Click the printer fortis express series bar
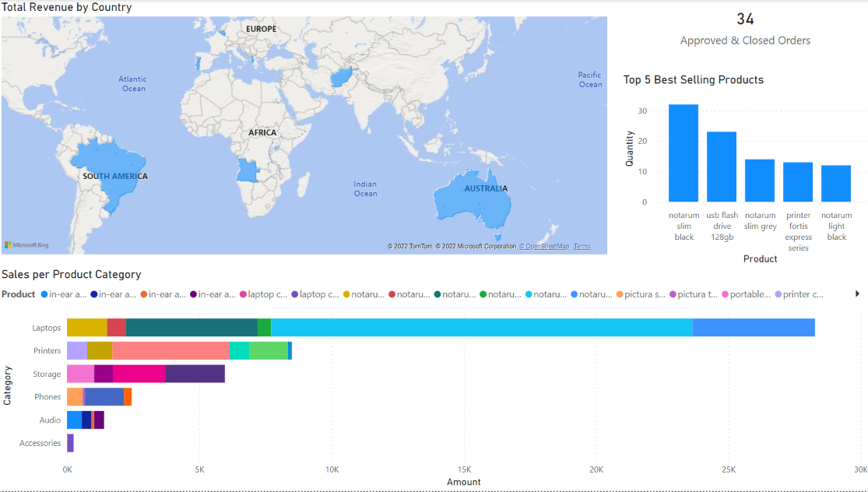868x492 pixels. click(x=798, y=182)
